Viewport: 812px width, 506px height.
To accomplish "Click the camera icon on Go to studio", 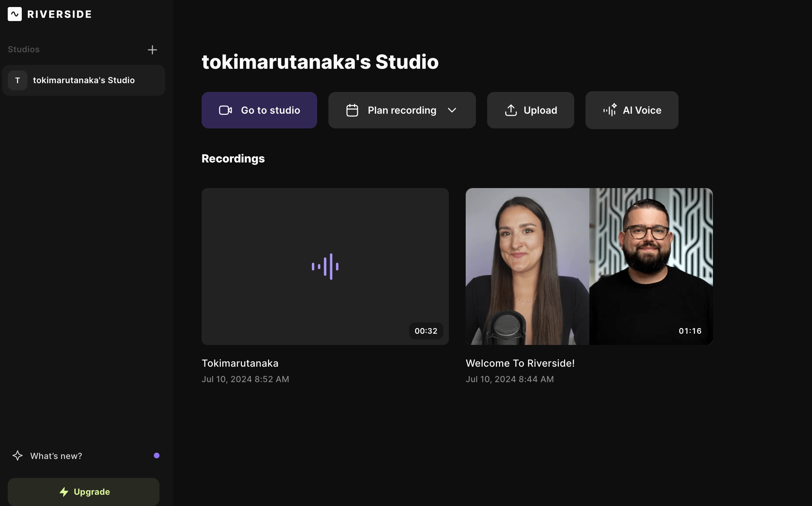I will (225, 110).
